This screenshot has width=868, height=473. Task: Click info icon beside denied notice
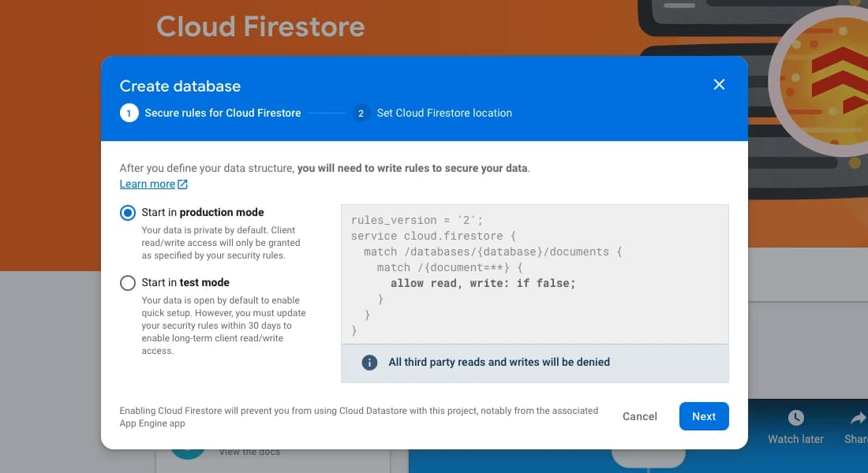pyautogui.click(x=369, y=363)
